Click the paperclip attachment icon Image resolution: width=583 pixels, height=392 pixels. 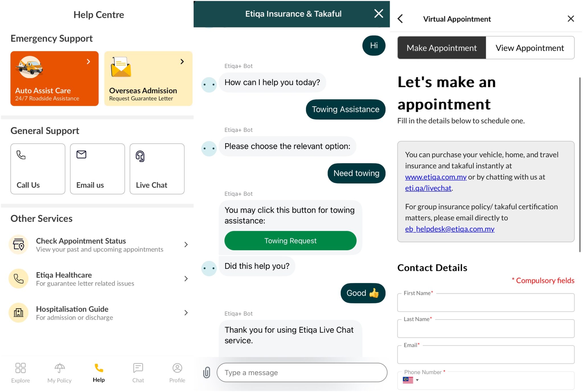point(207,372)
